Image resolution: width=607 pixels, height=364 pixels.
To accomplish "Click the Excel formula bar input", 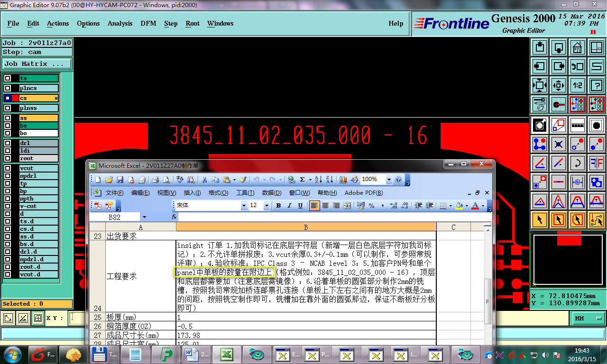I will (x=335, y=217).
